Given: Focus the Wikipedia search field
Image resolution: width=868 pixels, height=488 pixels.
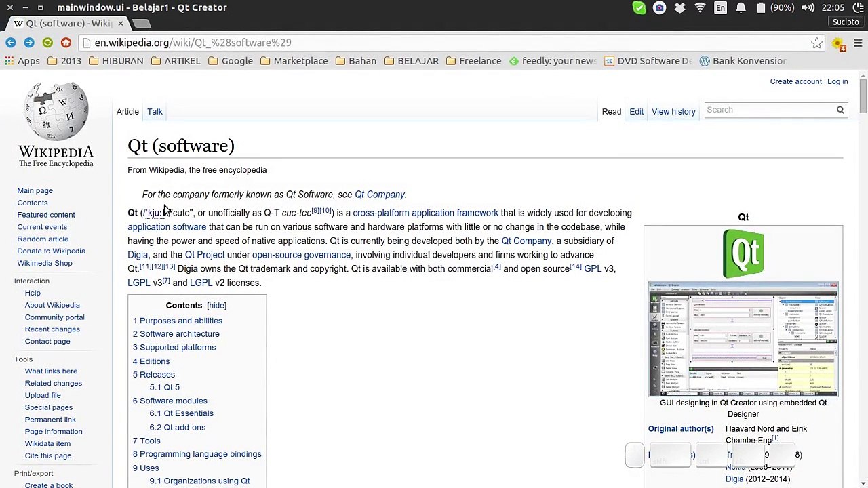Looking at the screenshot, I should (770, 110).
